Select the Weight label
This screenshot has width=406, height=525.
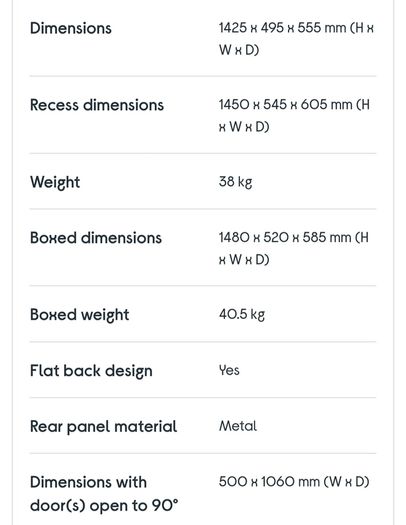[x=55, y=182]
